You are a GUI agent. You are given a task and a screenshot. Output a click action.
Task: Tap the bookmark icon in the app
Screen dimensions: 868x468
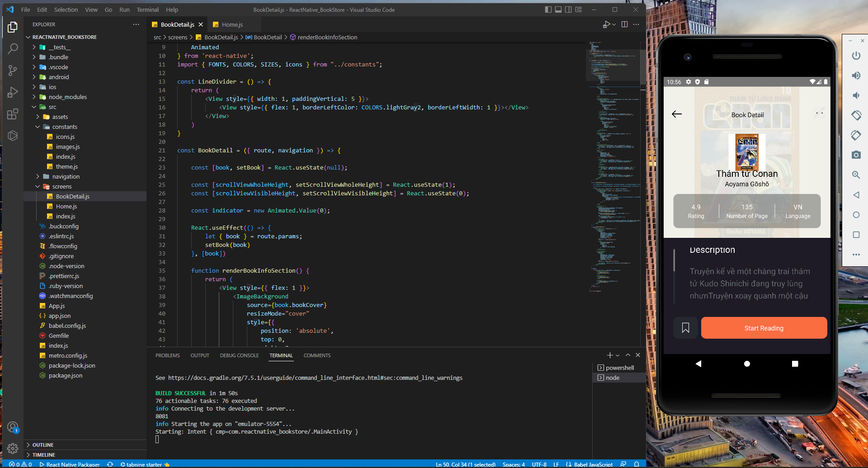685,328
